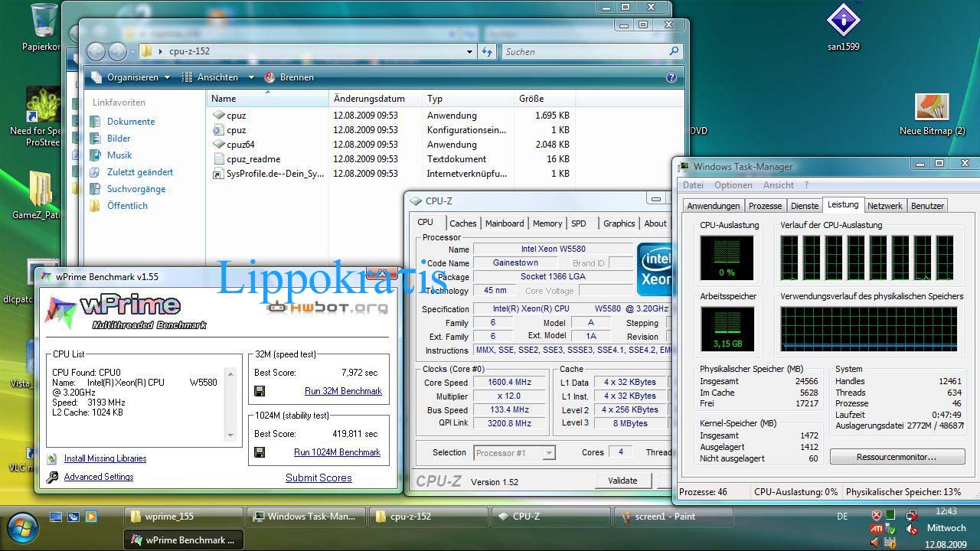The width and height of the screenshot is (980, 551).
Task: Click the Windows Start orb
Action: tap(21, 528)
